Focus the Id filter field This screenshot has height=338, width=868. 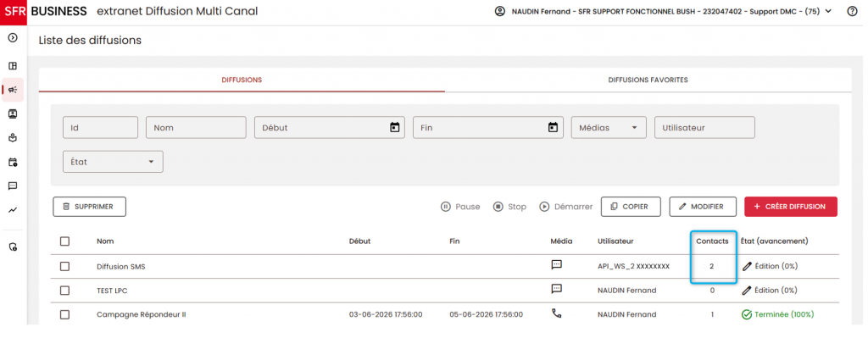[100, 127]
